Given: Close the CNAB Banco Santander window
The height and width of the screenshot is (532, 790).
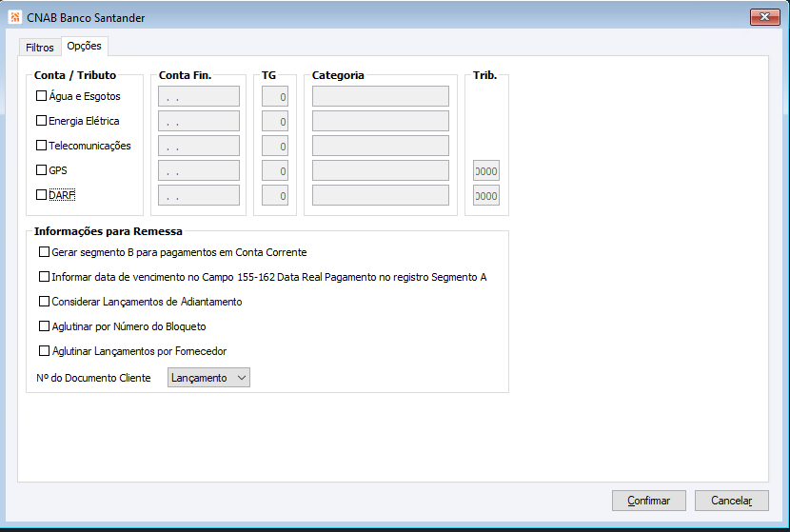Looking at the screenshot, I should click(x=765, y=17).
